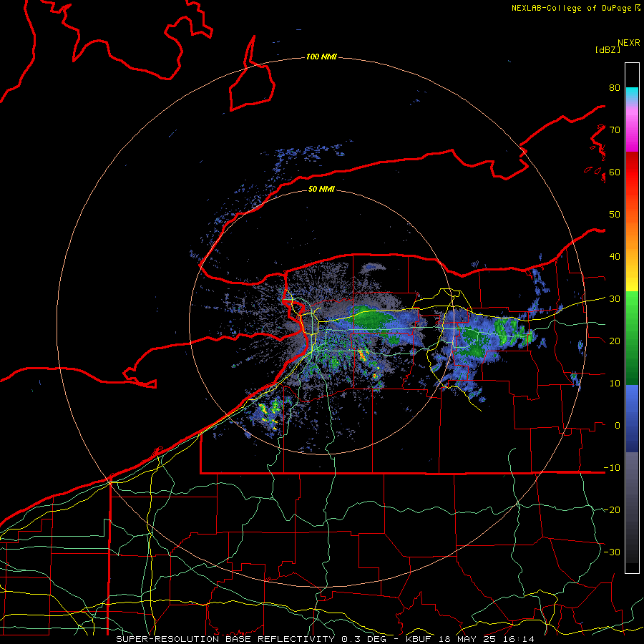
Task: Click the 50 value on the dBZ scale
Action: (615, 215)
